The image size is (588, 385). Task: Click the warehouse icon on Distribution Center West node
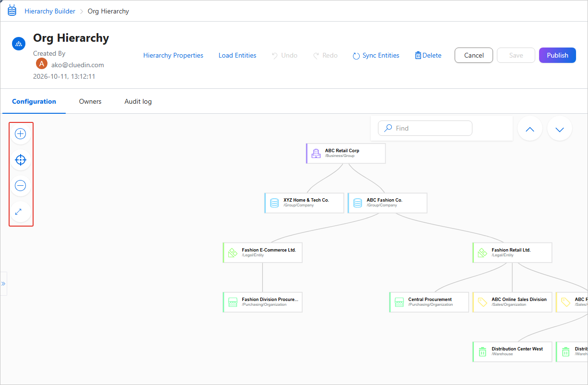tap(482, 351)
